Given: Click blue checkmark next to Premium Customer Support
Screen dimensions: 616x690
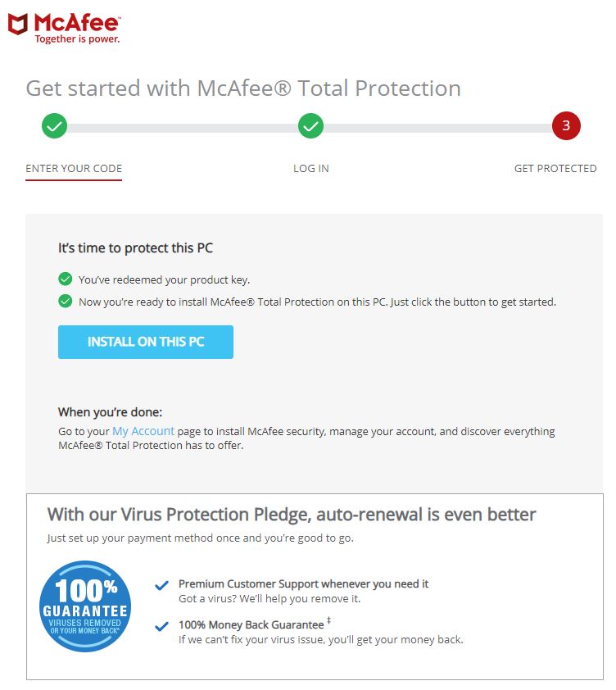Looking at the screenshot, I should coord(162,585).
